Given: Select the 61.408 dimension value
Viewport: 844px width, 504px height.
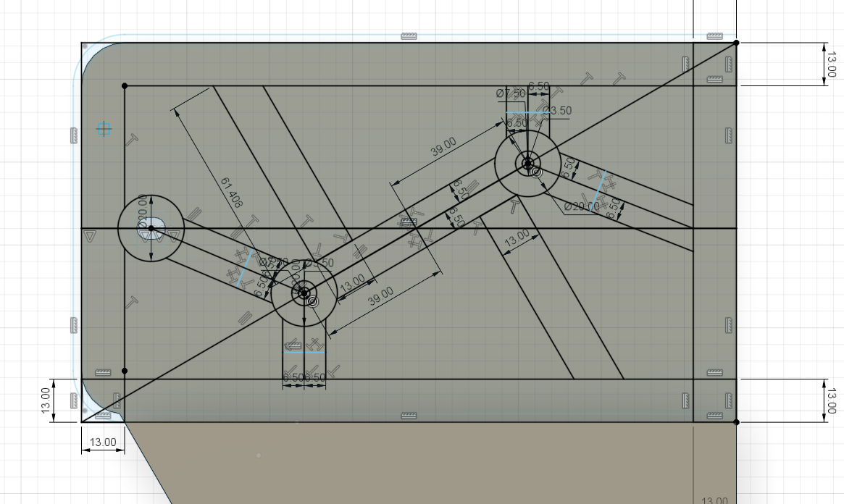Looking at the screenshot, I should click(231, 192).
